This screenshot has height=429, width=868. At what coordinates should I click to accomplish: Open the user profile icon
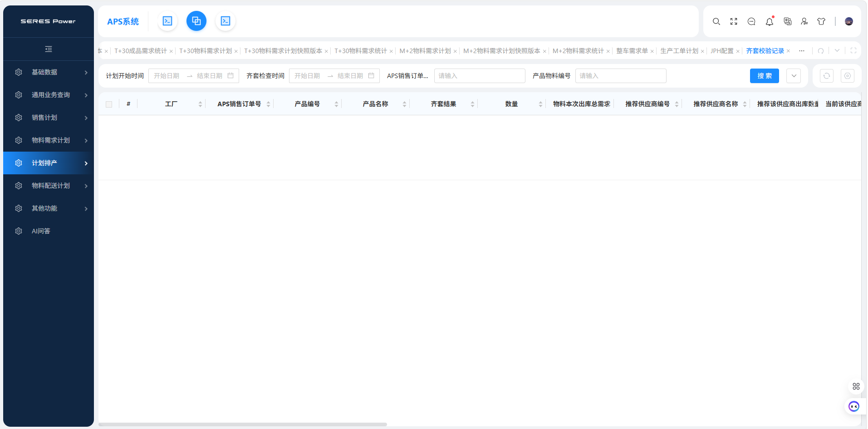click(x=804, y=21)
